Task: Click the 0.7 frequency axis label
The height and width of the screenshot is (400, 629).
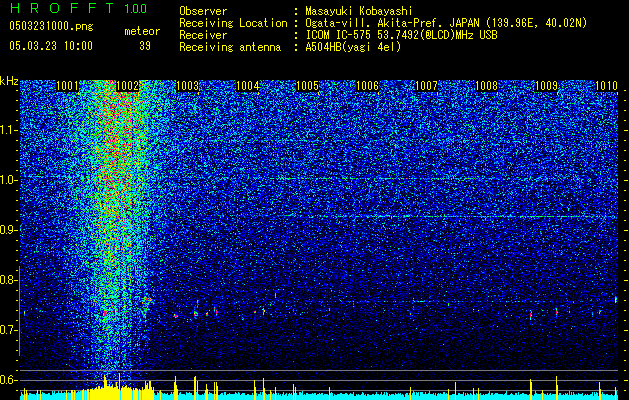Action: (8, 330)
